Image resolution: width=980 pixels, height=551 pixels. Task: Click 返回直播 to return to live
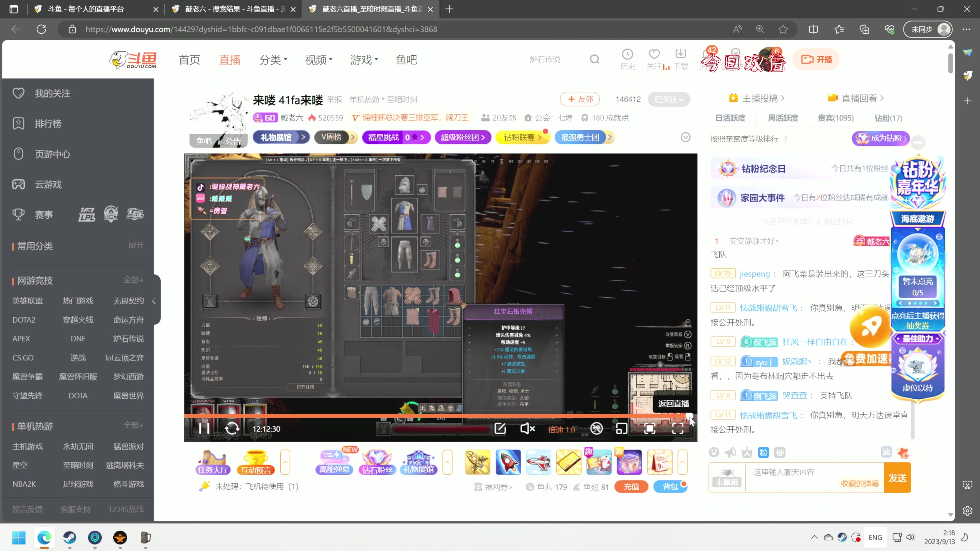(x=673, y=404)
